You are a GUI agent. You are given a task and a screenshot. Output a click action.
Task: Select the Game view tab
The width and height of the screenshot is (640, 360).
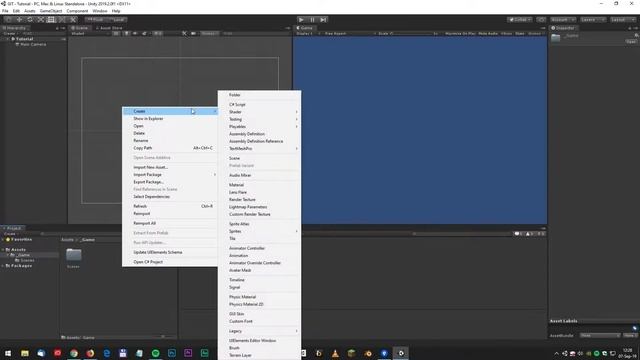[304, 28]
